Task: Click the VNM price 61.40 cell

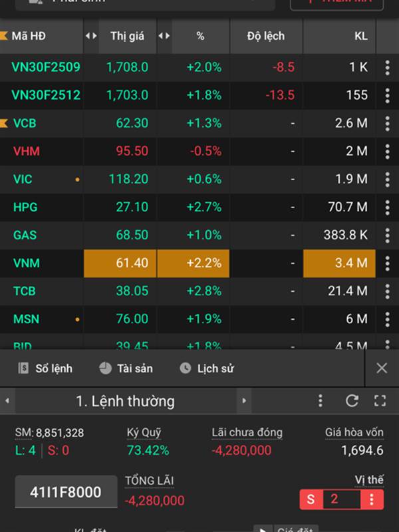Action: click(x=120, y=263)
